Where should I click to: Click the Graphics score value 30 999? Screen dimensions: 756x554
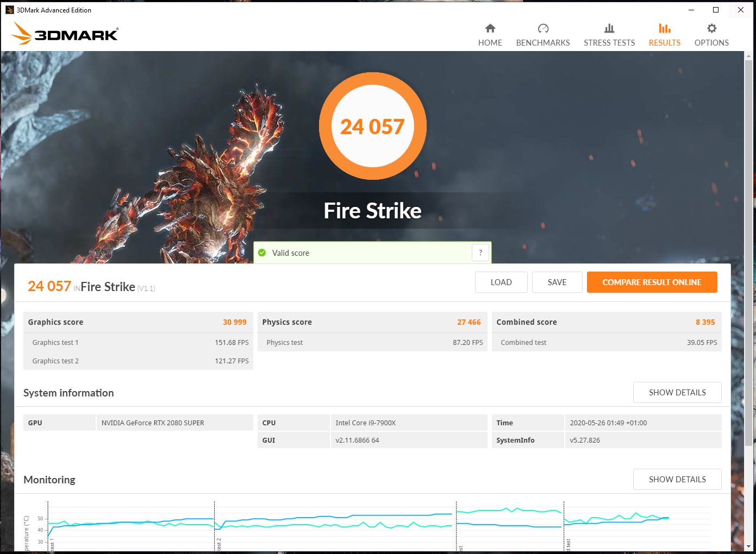(235, 322)
